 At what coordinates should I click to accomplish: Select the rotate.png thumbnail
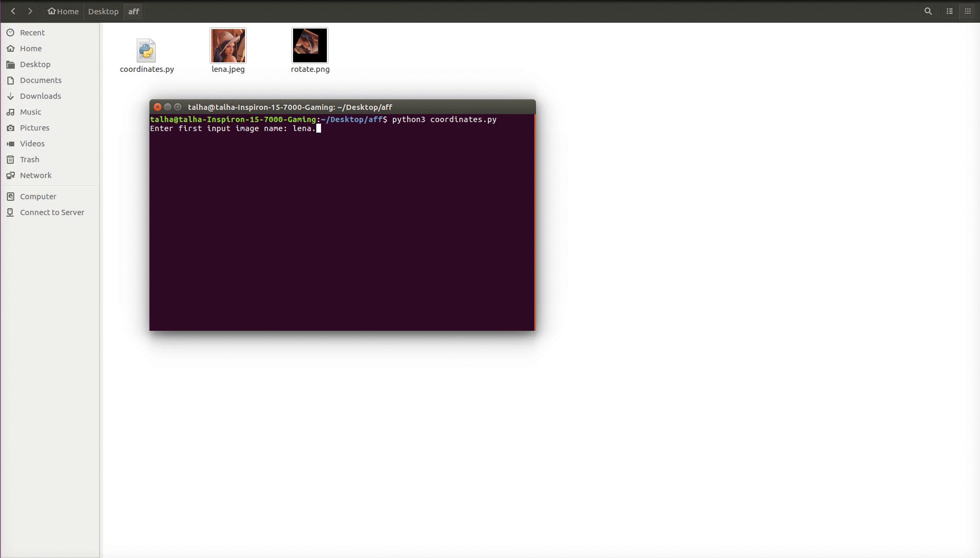click(x=310, y=45)
